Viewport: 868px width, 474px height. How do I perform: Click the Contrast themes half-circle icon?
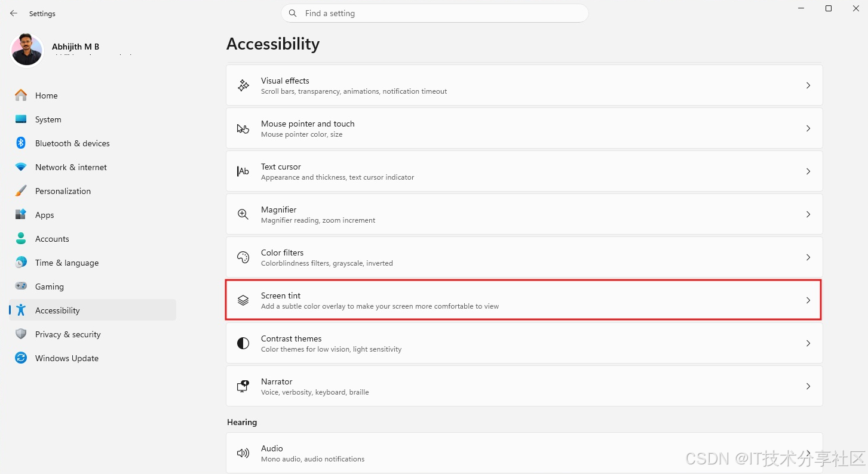[x=243, y=343]
